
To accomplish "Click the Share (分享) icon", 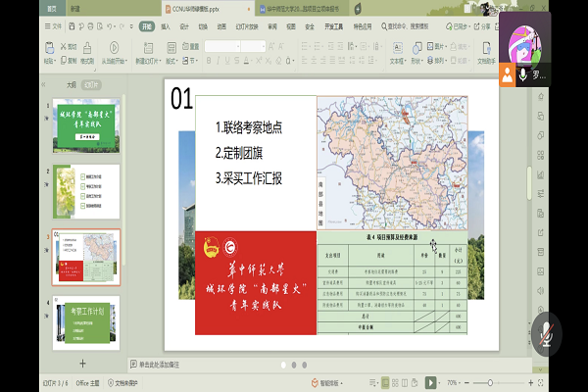I will (476, 26).
